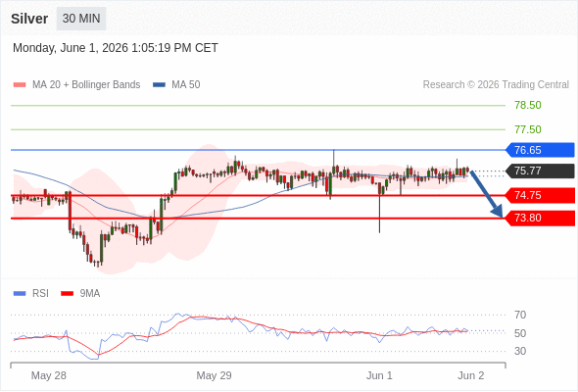Click the RSI 70 level label
Screen dimensions: 578x392
tap(520, 315)
